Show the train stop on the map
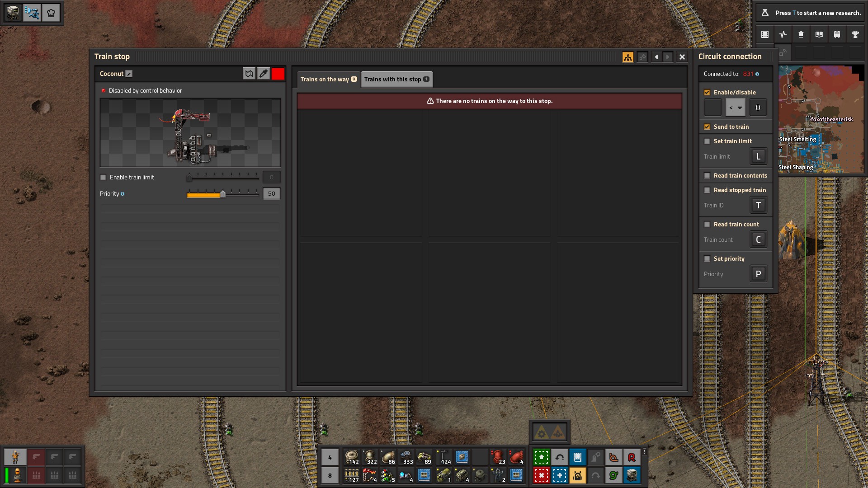This screenshot has width=868, height=488. click(249, 74)
